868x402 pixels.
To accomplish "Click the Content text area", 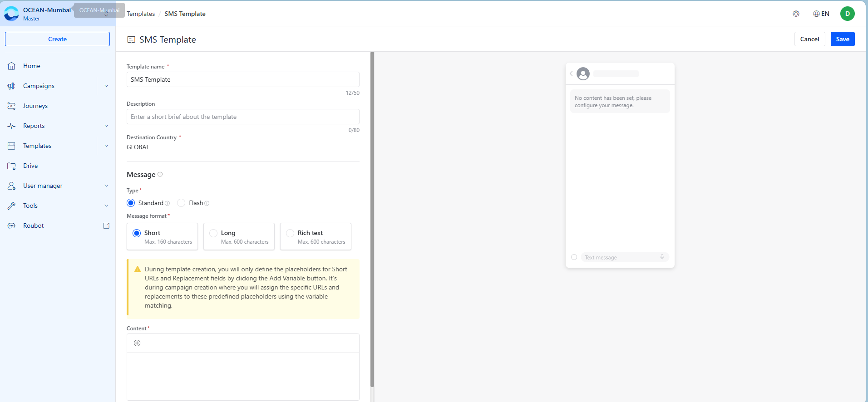I will coord(243,376).
